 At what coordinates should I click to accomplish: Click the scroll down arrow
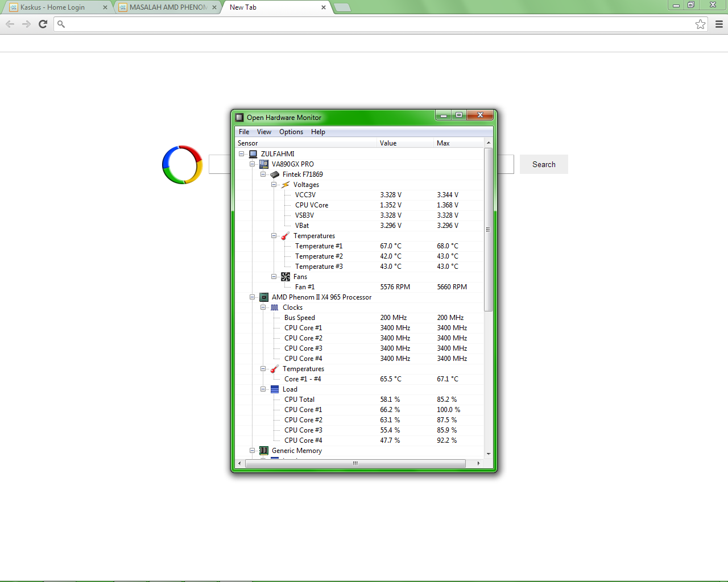488,454
